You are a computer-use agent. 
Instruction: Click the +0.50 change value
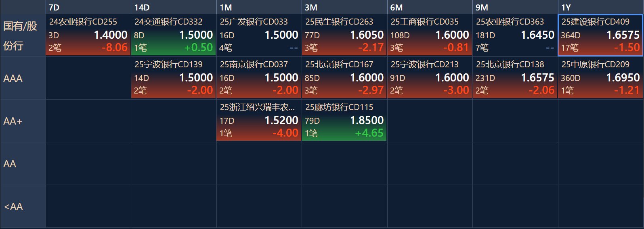click(198, 48)
